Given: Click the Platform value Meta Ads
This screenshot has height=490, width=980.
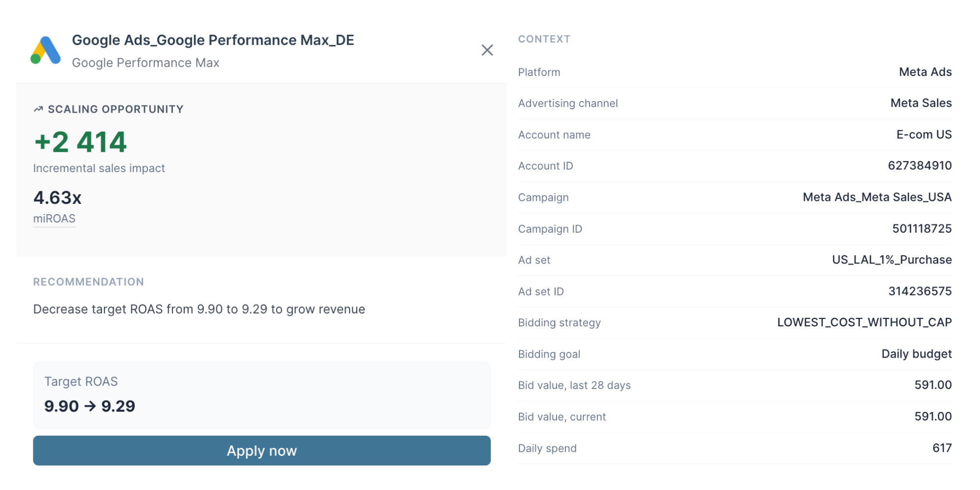Looking at the screenshot, I should tap(925, 72).
